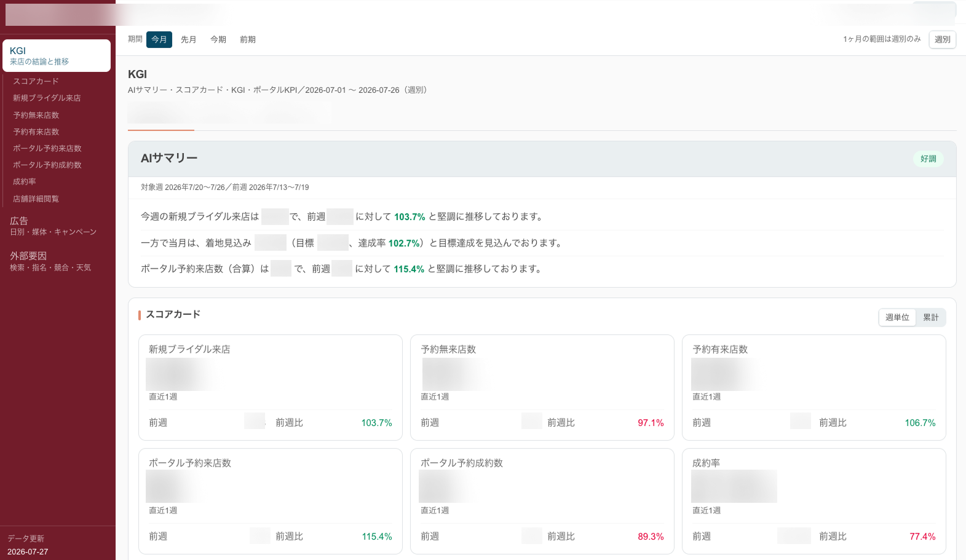This screenshot has height=560, width=966.
Task: Go to 予約有来店数 in sidebar
Action: [36, 132]
